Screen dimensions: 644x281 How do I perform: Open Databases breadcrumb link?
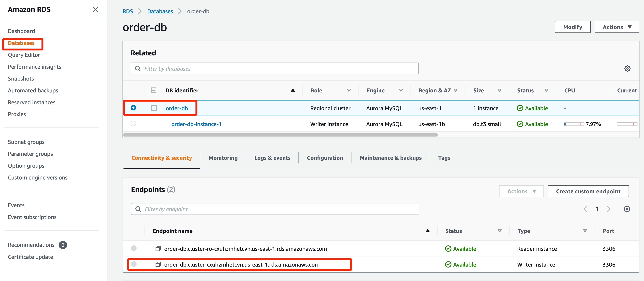click(160, 11)
